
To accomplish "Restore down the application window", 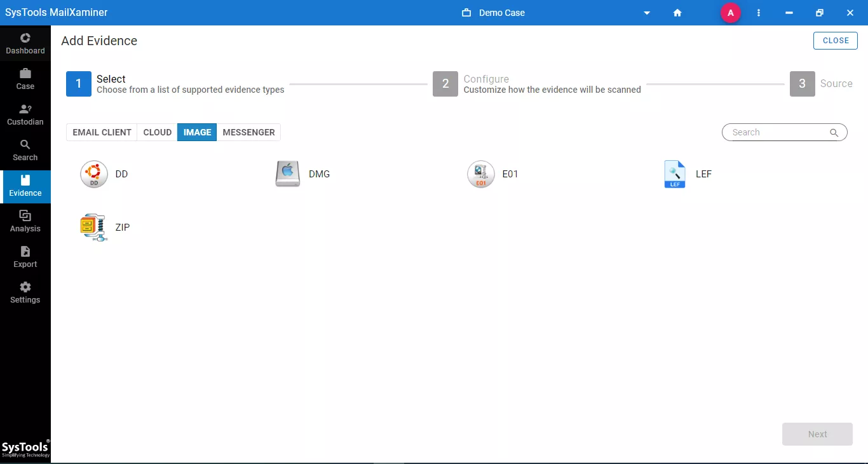I will click(x=820, y=13).
